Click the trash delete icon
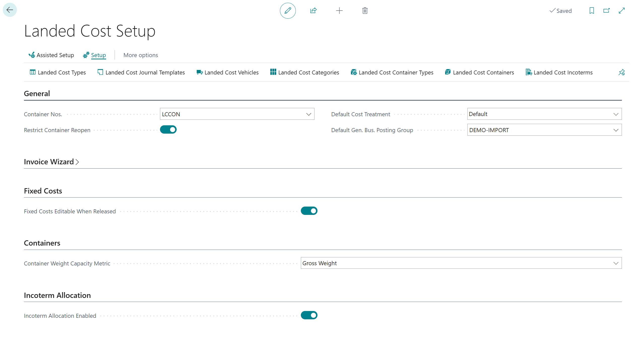This screenshot has width=644, height=350. [365, 11]
